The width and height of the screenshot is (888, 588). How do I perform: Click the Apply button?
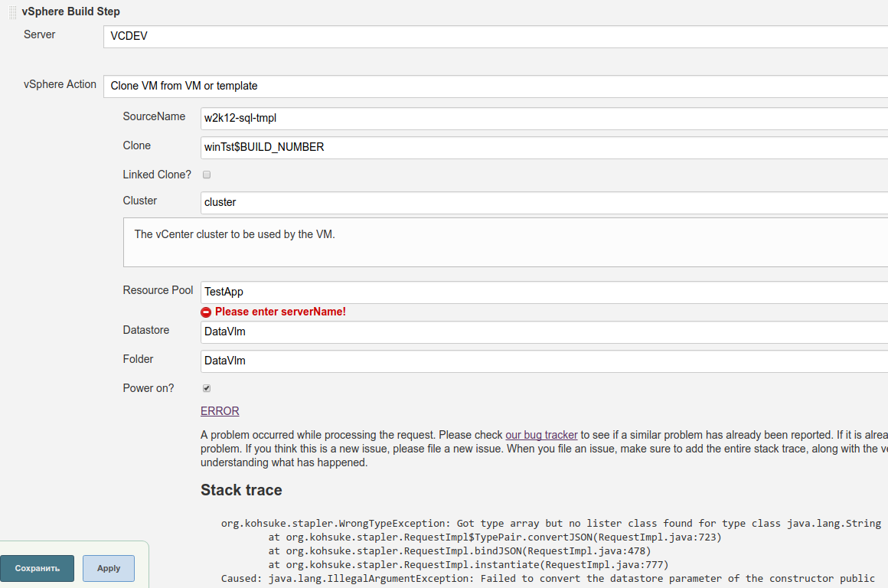coord(109,568)
